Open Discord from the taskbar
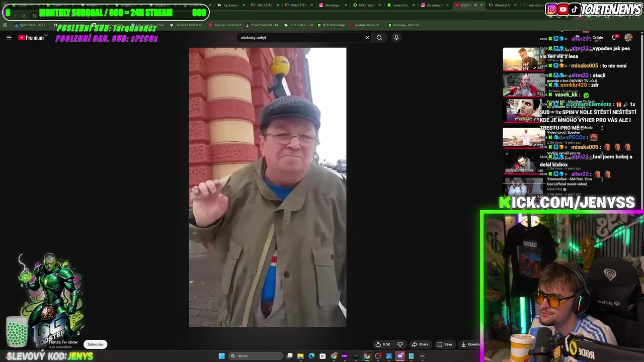 tap(400, 356)
